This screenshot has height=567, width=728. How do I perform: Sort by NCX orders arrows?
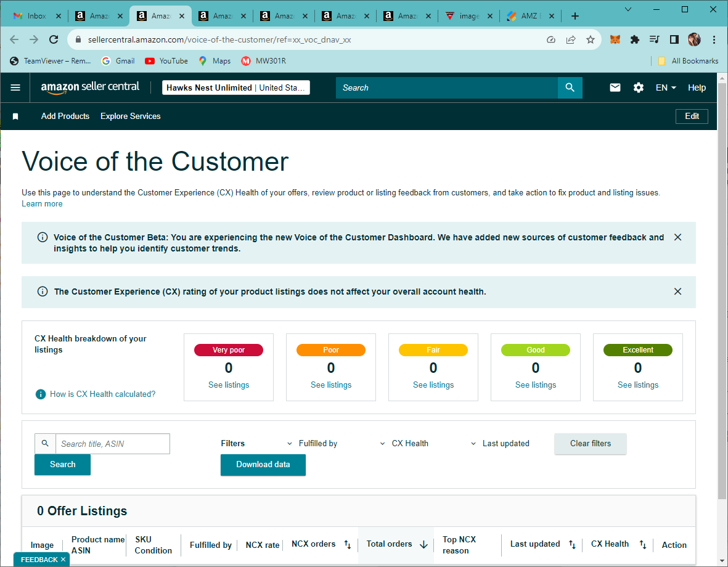[x=347, y=544]
